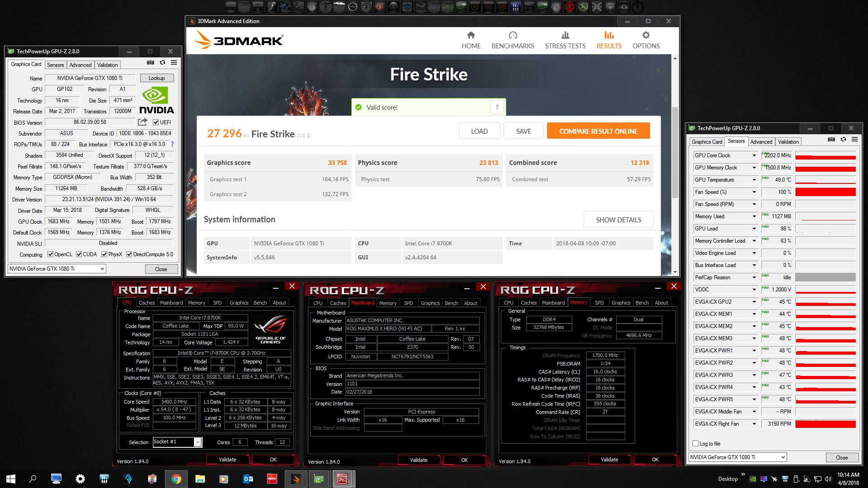This screenshot has height=488, width=868.
Task: Toggle OpenCL checkbox
Action: pyautogui.click(x=50, y=254)
